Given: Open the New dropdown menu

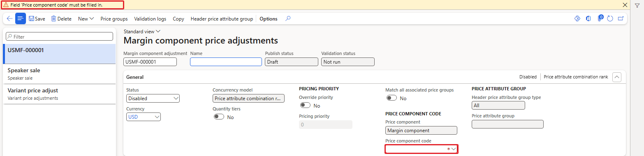Looking at the screenshot, I should (86, 18).
